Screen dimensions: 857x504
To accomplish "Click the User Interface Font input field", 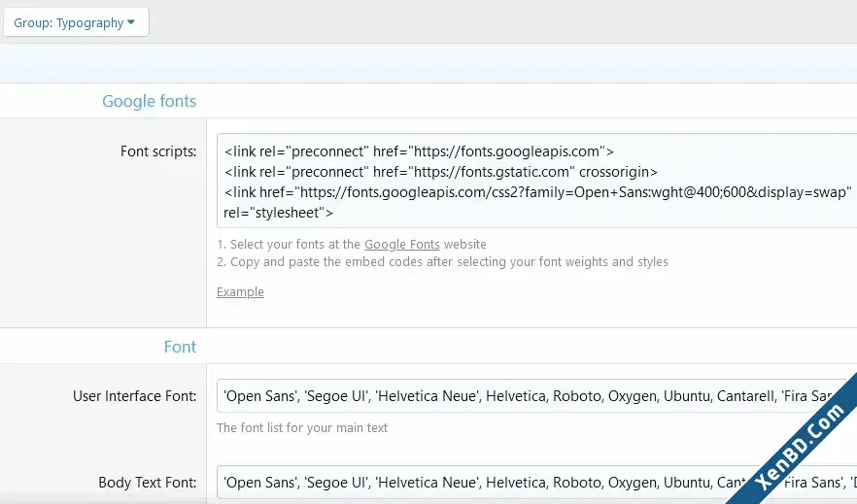I will click(x=536, y=396).
